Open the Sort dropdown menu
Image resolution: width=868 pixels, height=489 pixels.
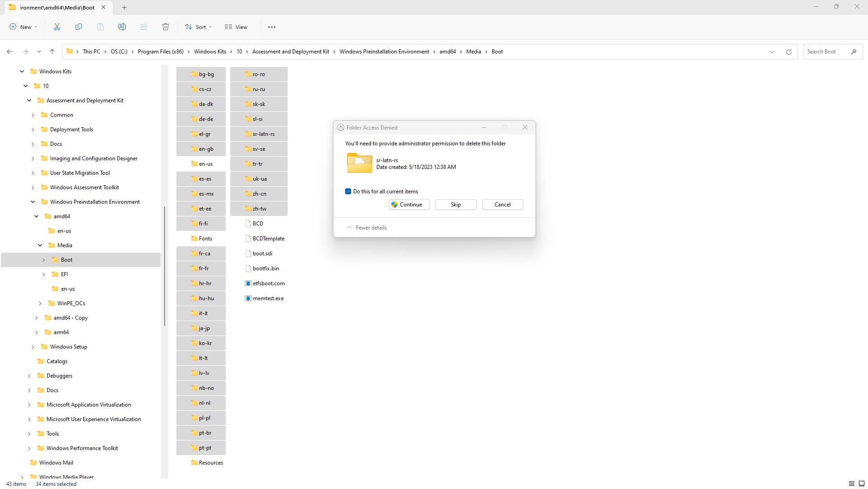[198, 27]
